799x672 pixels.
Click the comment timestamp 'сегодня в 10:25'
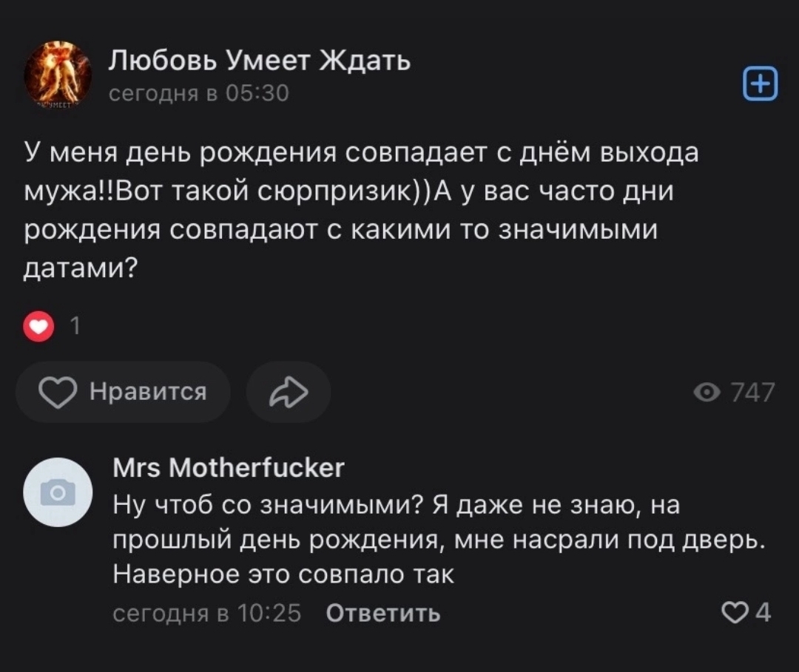click(206, 613)
